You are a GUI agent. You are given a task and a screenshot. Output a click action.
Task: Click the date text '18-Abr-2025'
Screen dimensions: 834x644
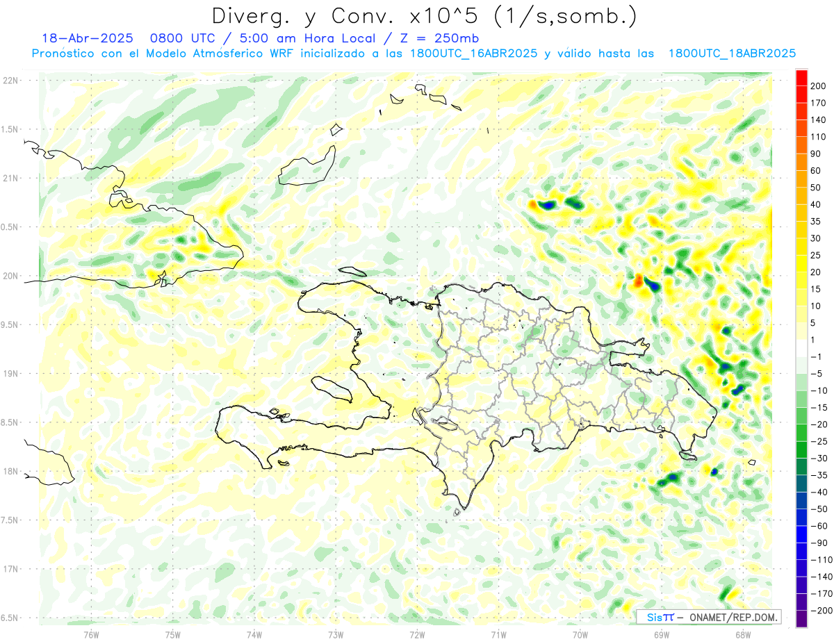[x=87, y=38]
